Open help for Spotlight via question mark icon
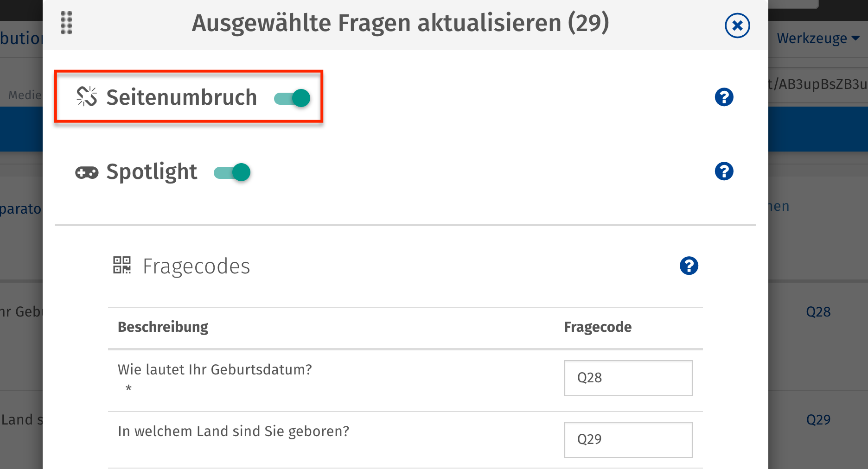The image size is (868, 469). click(724, 171)
